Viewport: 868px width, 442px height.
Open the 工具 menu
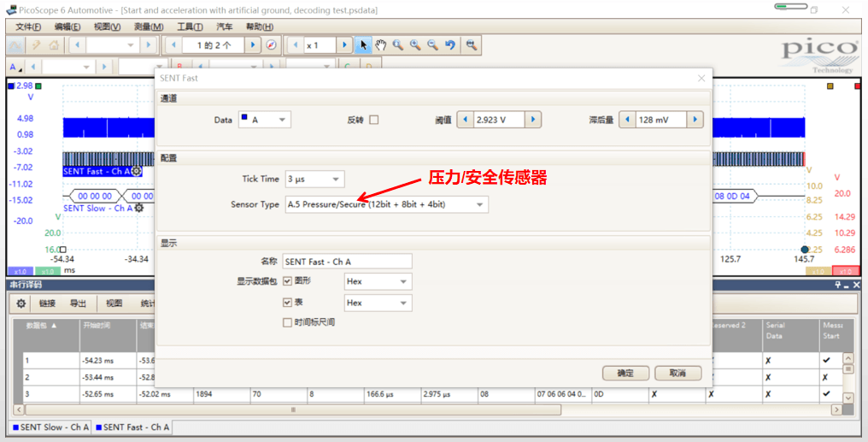point(190,27)
